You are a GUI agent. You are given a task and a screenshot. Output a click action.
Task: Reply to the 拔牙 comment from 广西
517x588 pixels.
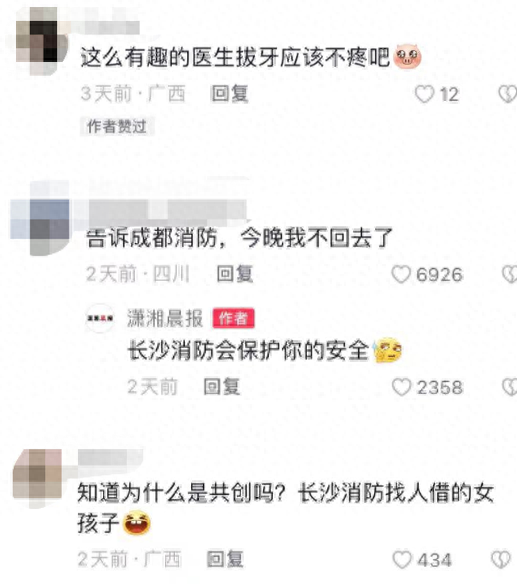point(230,93)
